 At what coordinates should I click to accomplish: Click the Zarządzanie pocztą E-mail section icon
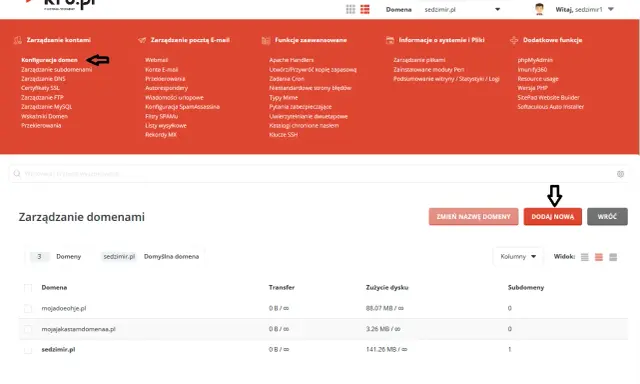point(142,40)
